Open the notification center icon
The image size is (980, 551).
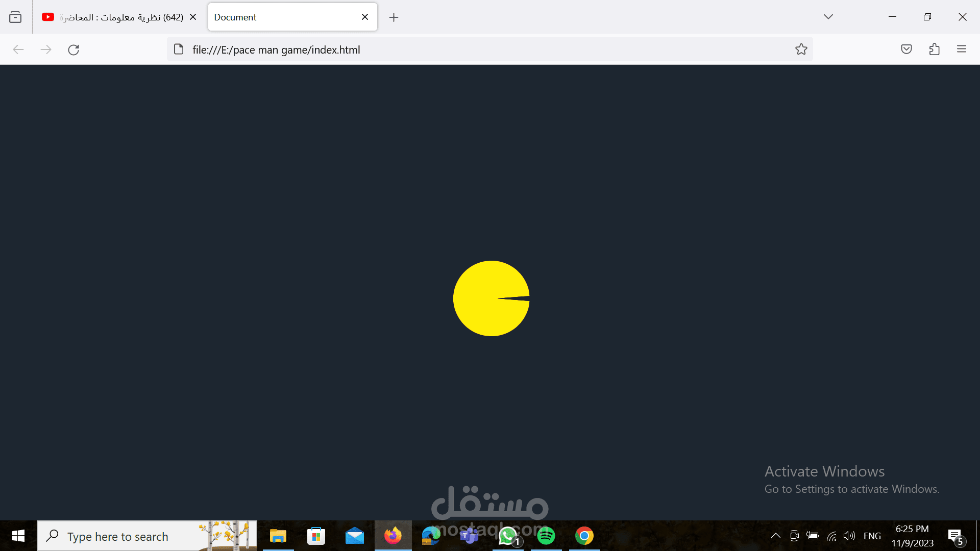(x=955, y=536)
